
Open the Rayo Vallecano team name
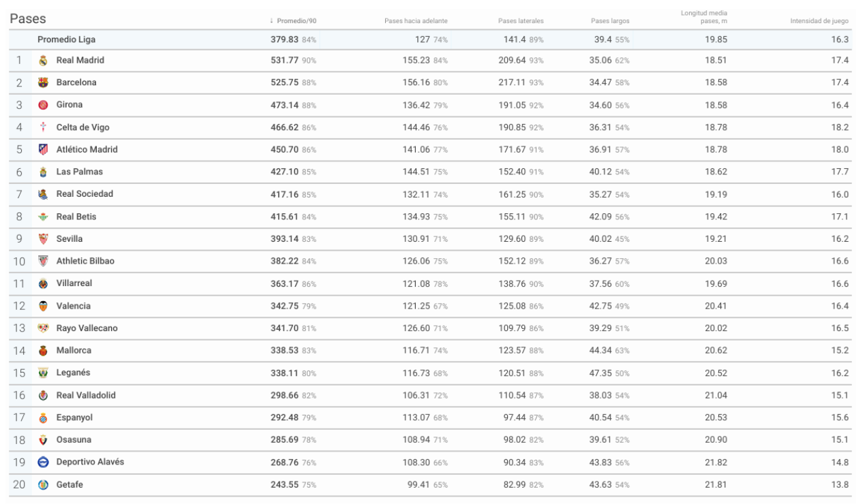[87, 328]
